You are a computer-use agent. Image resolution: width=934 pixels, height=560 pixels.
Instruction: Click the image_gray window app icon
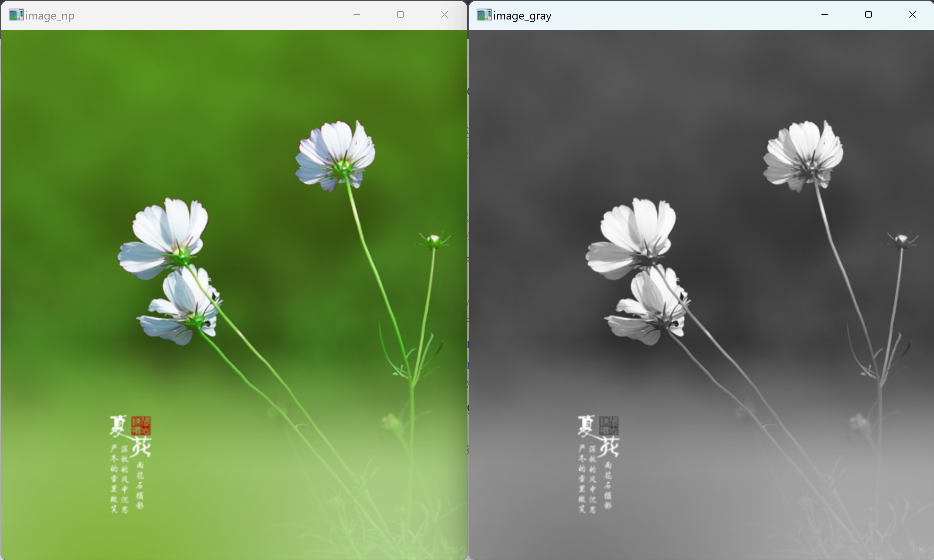pos(484,15)
